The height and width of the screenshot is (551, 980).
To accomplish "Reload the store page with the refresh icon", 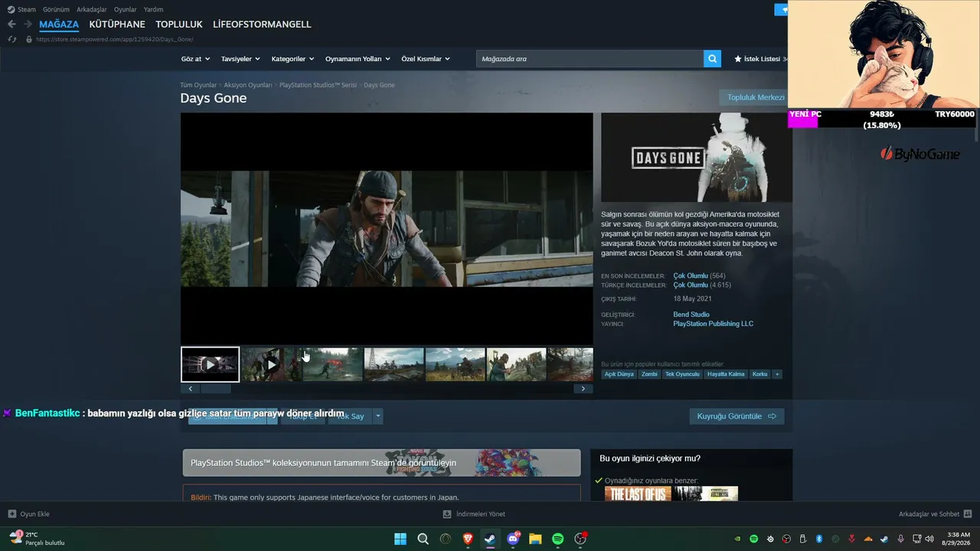I will [11, 39].
